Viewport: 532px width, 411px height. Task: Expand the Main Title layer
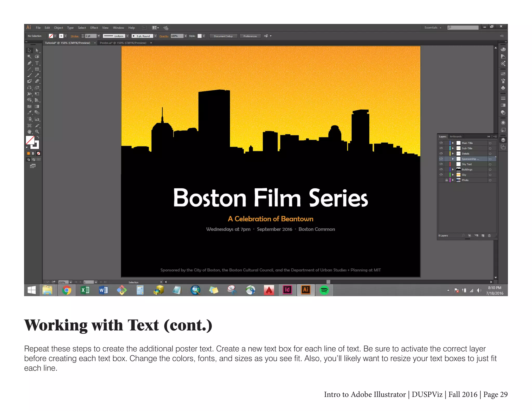coord(453,143)
